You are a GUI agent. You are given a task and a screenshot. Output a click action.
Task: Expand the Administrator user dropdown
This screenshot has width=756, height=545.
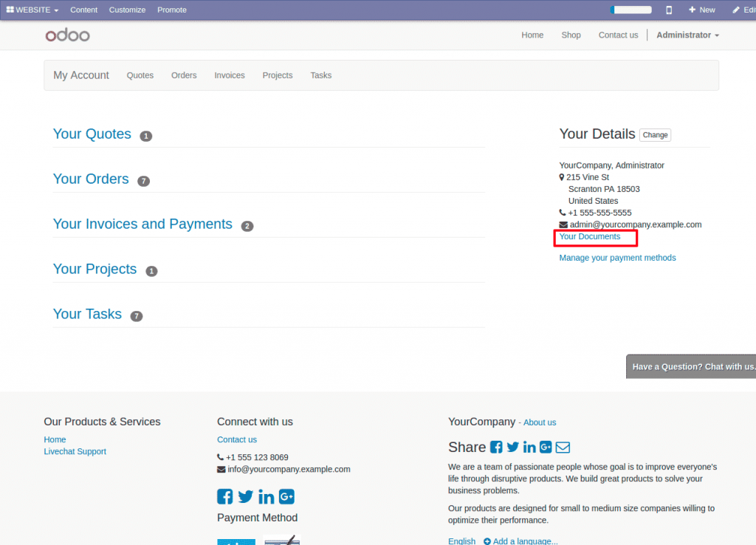tap(687, 35)
